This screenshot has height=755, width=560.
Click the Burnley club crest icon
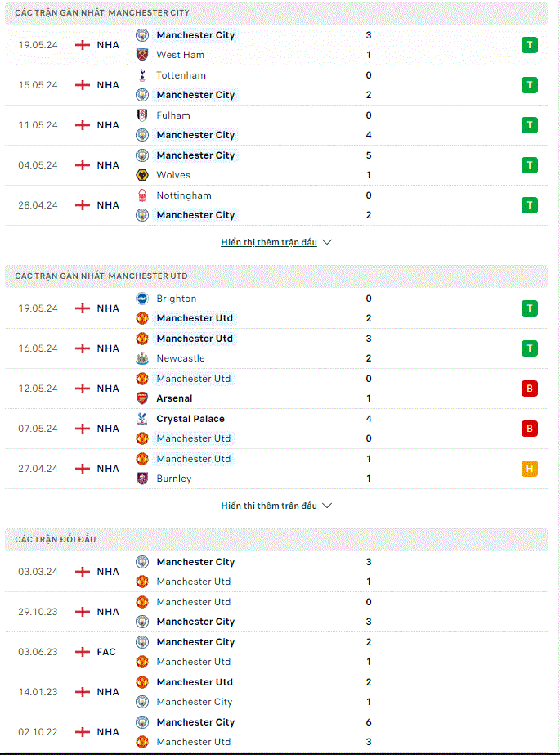pyautogui.click(x=142, y=479)
